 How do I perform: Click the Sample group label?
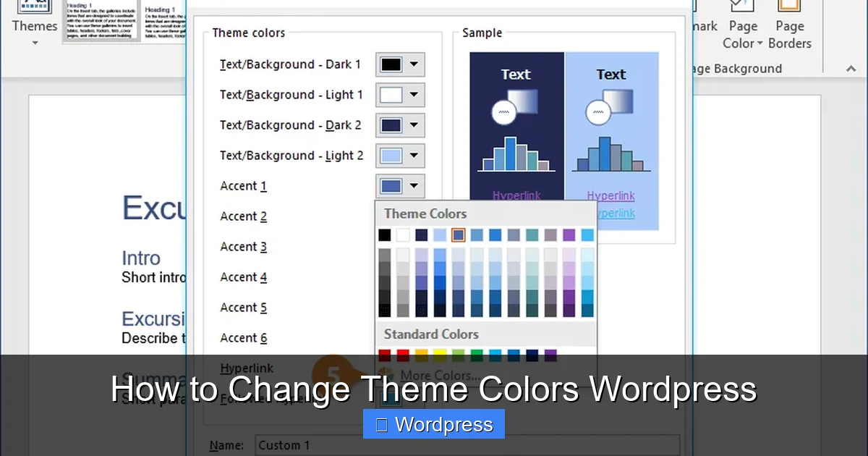(x=482, y=33)
